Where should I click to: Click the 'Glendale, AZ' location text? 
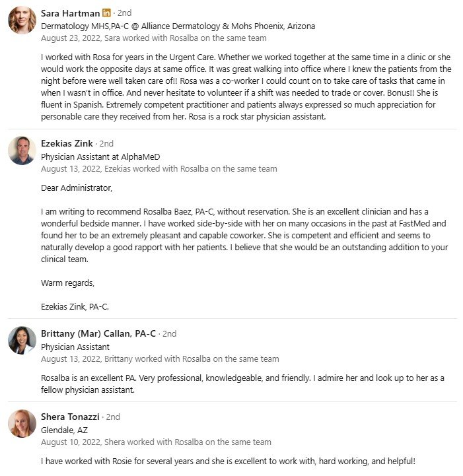(x=65, y=429)
